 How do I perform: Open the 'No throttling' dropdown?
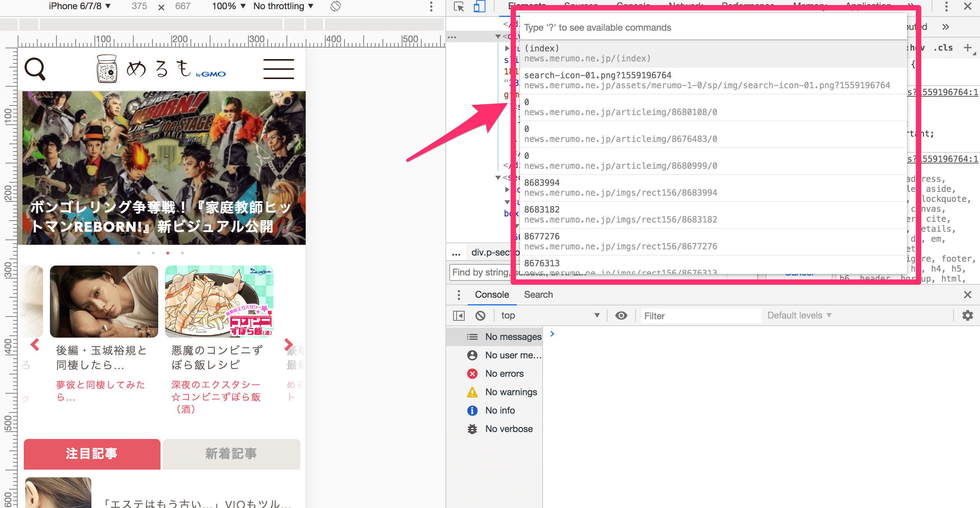coord(283,6)
